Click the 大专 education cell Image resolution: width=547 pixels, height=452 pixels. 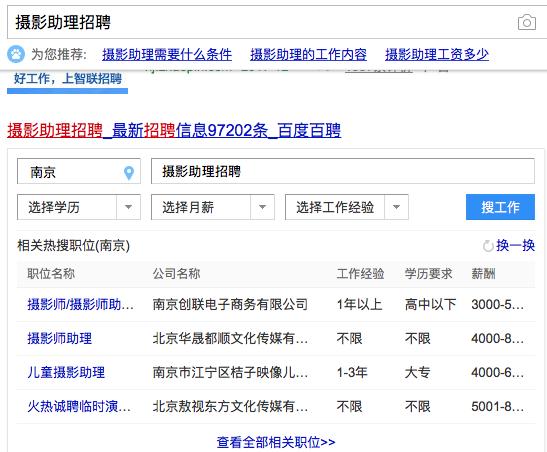(417, 372)
